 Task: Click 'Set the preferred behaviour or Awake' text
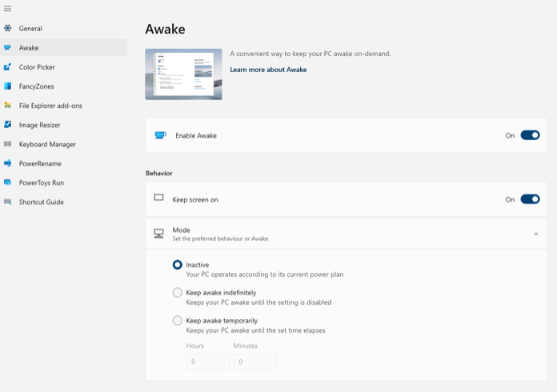[x=220, y=238]
